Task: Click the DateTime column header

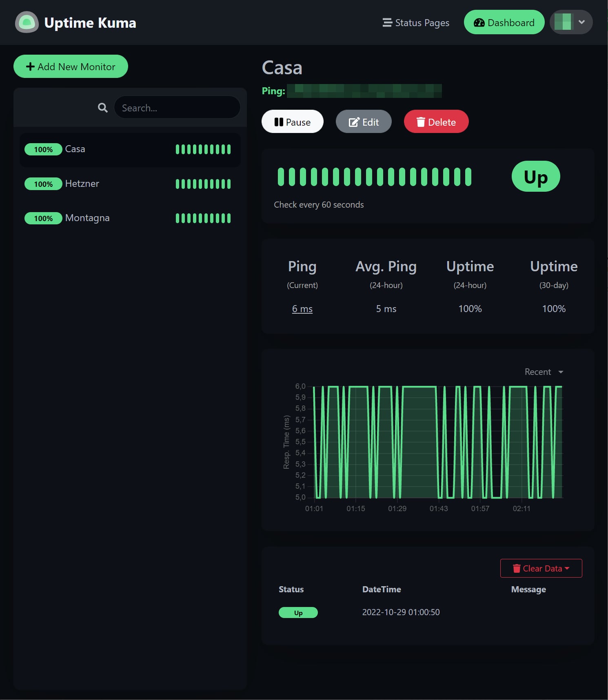Action: click(x=382, y=589)
